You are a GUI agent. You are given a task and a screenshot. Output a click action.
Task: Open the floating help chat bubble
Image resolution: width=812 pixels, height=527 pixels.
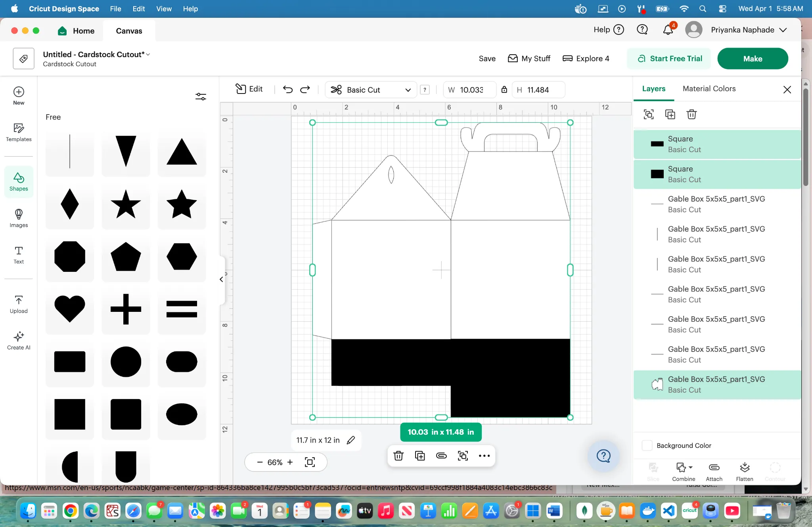pos(603,456)
